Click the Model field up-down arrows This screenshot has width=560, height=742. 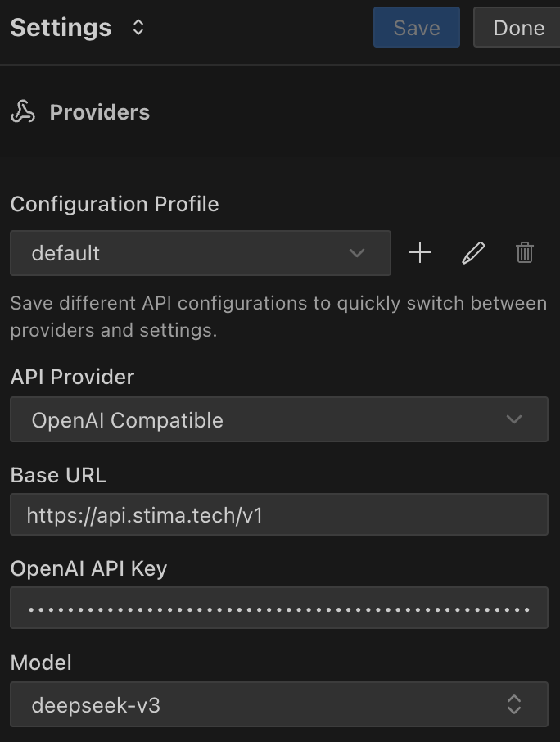pos(514,704)
